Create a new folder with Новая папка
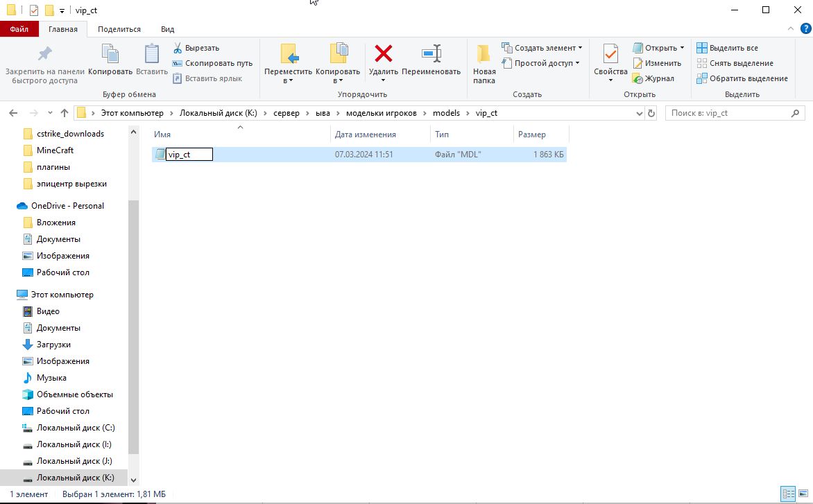Image resolution: width=813 pixels, height=504 pixels. 484,54
